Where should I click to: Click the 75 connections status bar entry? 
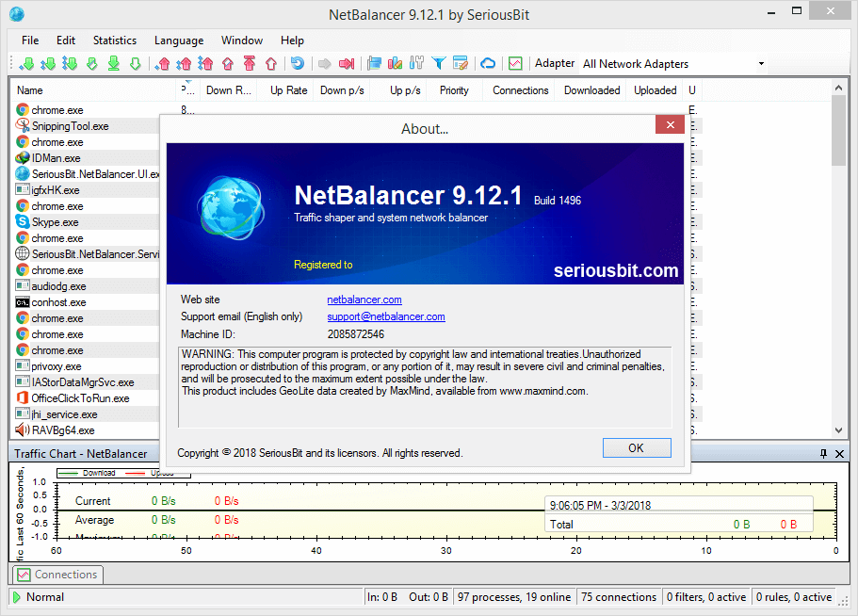[x=619, y=597]
